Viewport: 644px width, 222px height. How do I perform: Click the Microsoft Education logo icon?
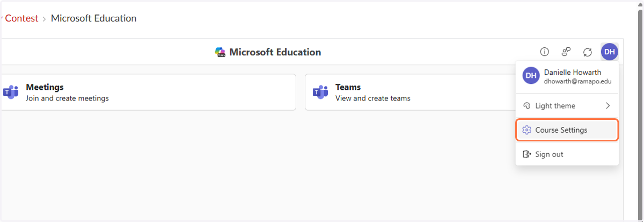tap(220, 52)
